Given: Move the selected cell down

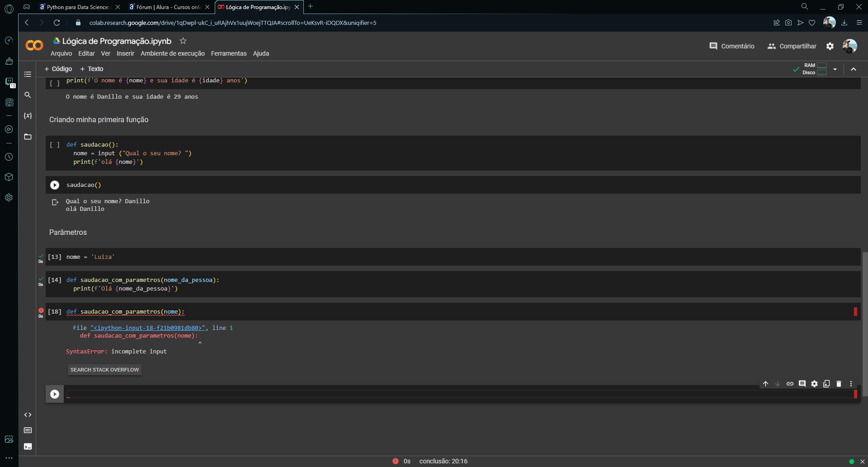Looking at the screenshot, I should click(x=778, y=384).
